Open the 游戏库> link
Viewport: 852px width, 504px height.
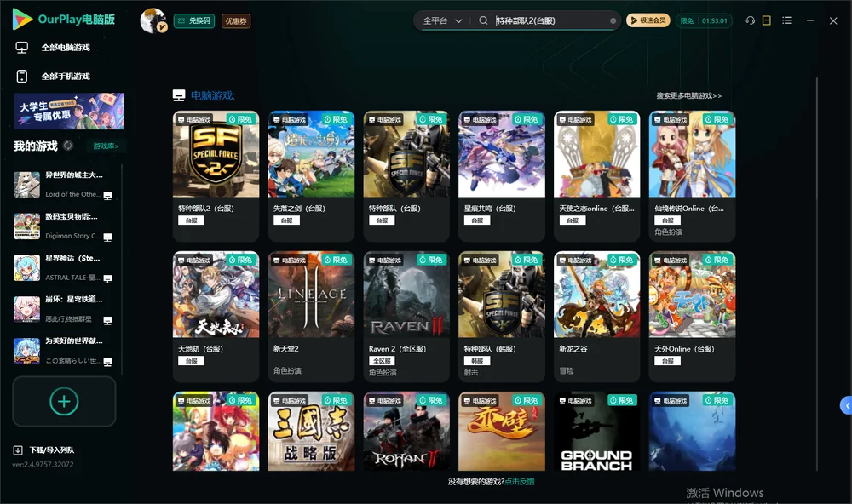106,146
